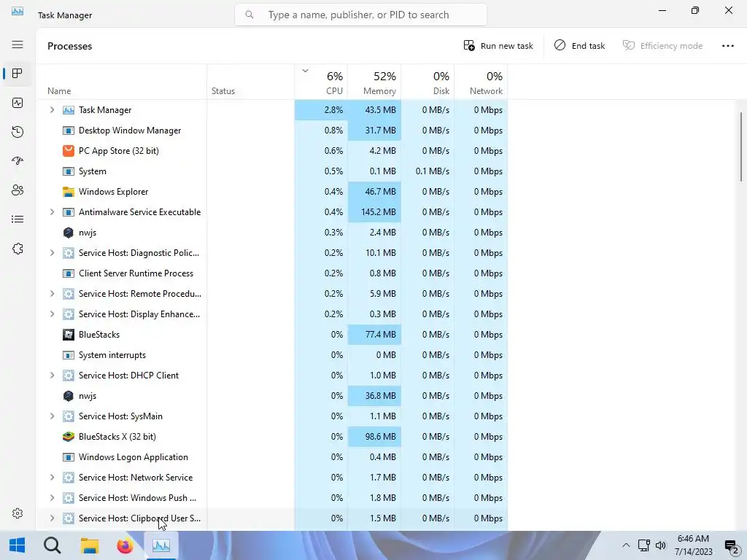This screenshot has height=560, width=747.
Task: Expand Service Host: Diagnostic Policy row
Action: pos(53,253)
